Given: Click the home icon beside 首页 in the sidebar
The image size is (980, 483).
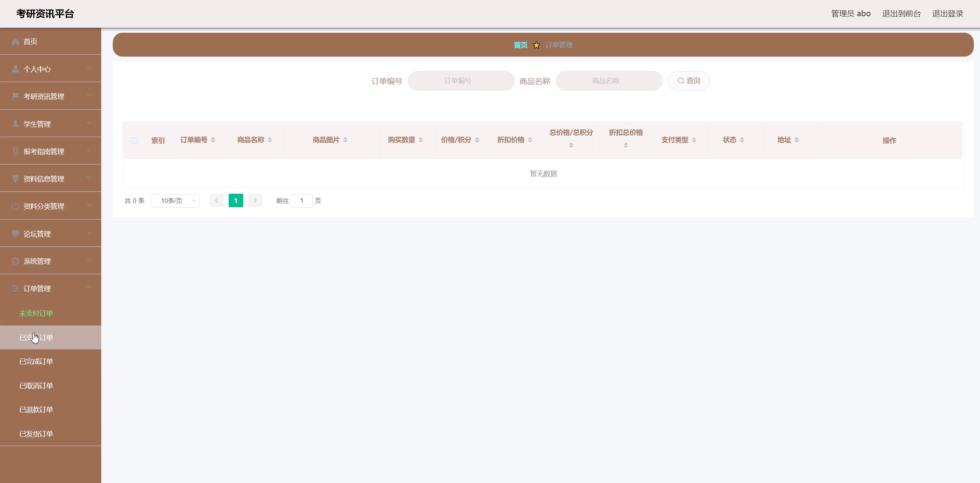Looking at the screenshot, I should click(x=15, y=42).
